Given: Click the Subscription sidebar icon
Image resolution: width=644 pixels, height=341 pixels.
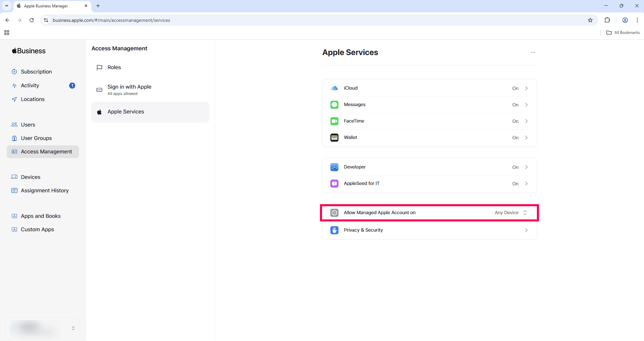Looking at the screenshot, I should 14,72.
